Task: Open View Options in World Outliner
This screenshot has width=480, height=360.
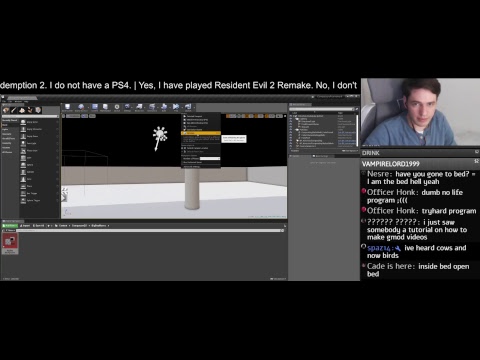Action: [350, 151]
